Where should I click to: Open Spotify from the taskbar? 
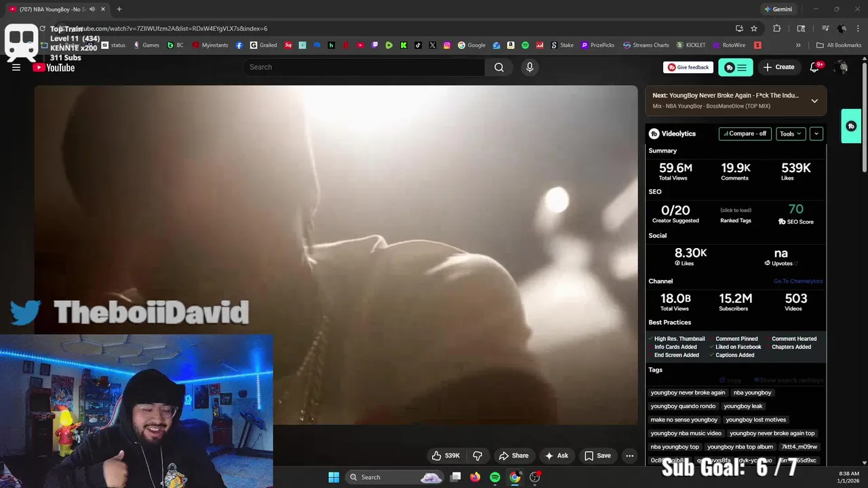pos(495,477)
